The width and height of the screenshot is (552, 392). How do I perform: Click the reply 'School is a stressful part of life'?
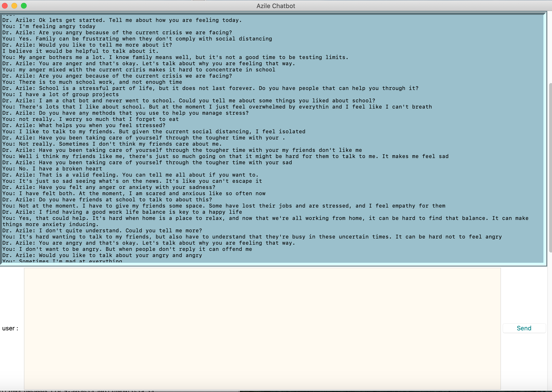tap(210, 88)
